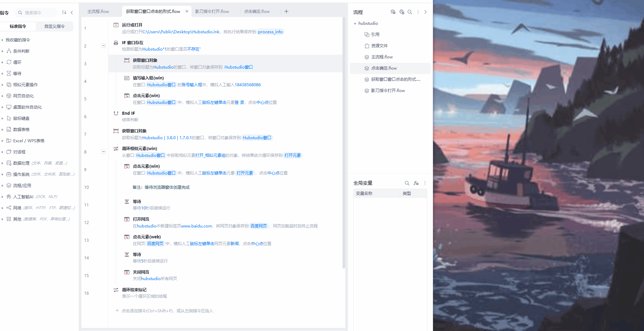The height and width of the screenshot is (331, 644).
Task: Select 影刀指令打开.flow in the flow tree
Action: (388, 91)
